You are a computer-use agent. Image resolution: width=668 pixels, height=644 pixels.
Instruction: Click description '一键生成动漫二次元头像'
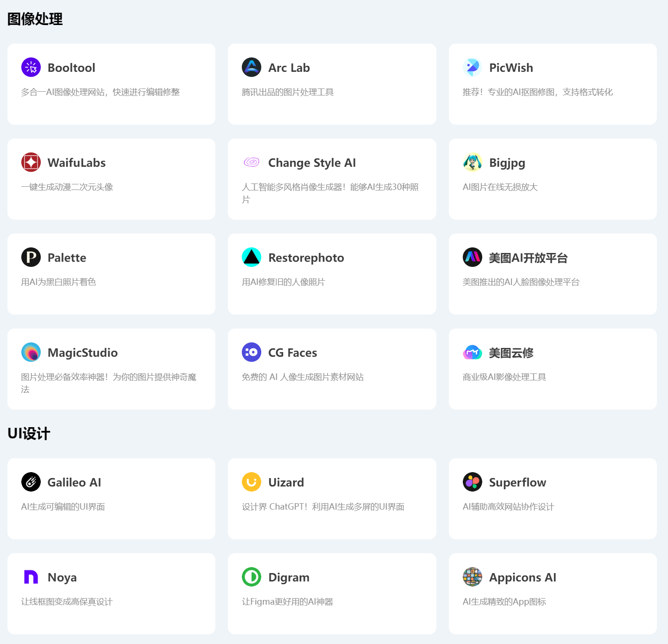coord(67,187)
